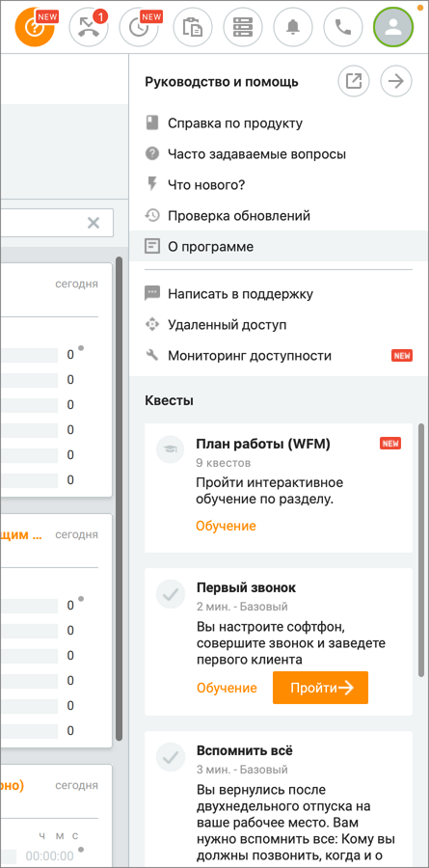The image size is (429, 868).
Task: Clear the search field with X
Action: point(94,223)
